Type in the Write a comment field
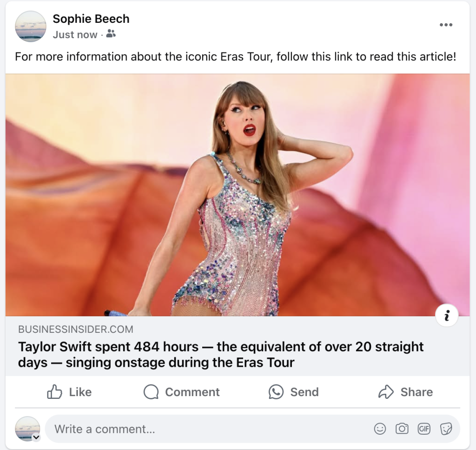This screenshot has height=450, width=476. pyautogui.click(x=209, y=429)
